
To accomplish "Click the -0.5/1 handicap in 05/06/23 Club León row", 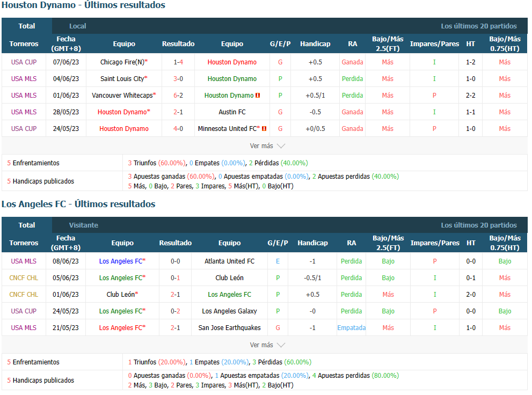I will [x=312, y=277].
